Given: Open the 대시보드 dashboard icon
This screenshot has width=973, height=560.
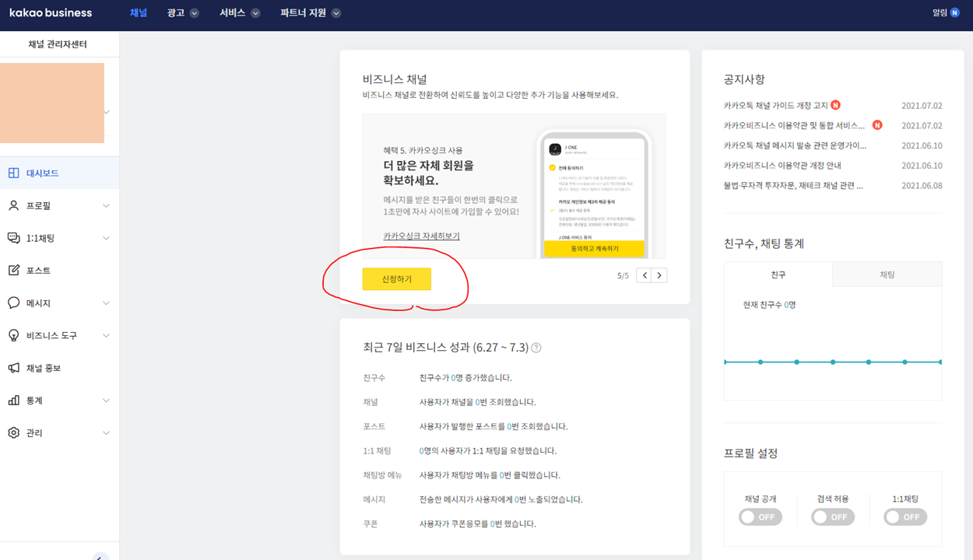Looking at the screenshot, I should point(13,173).
